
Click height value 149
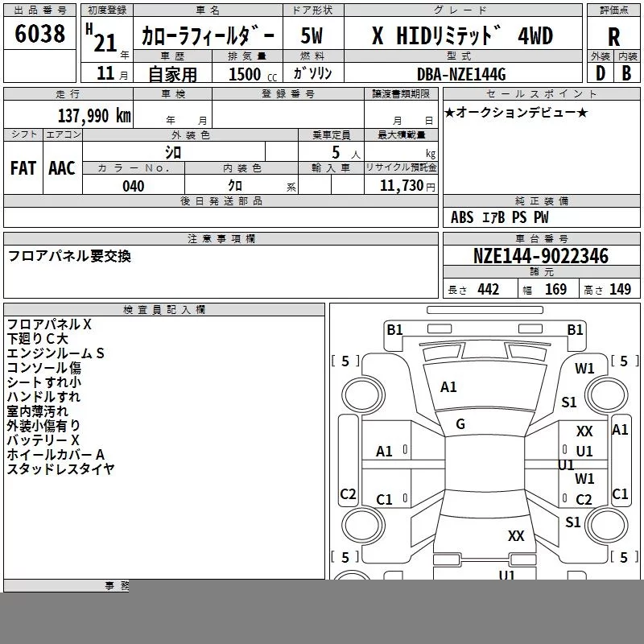pos(620,290)
